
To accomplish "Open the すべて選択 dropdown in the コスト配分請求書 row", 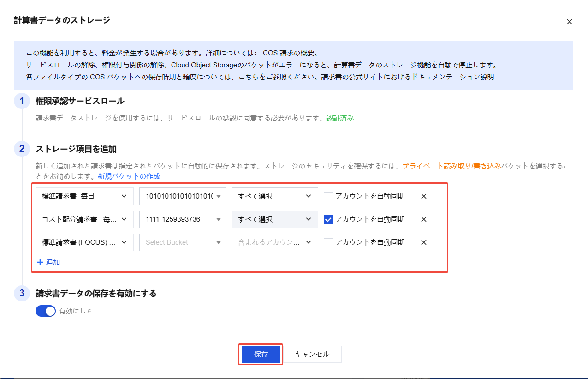I will [x=275, y=219].
